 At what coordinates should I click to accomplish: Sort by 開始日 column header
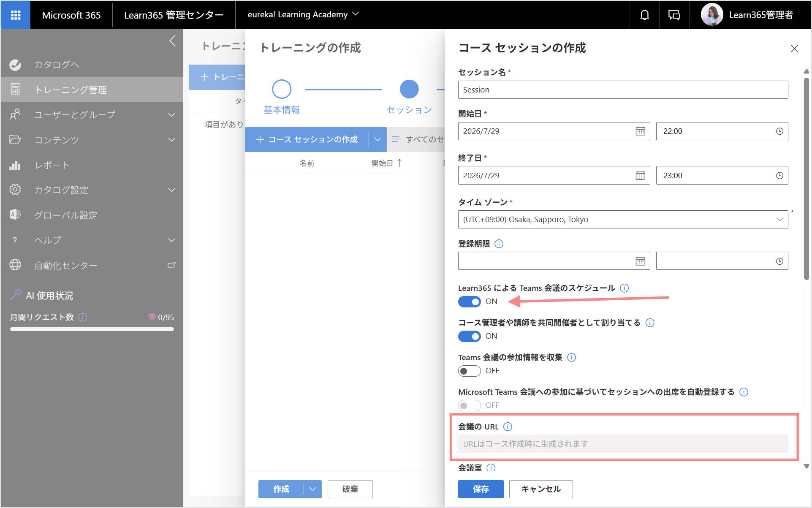coord(386,163)
